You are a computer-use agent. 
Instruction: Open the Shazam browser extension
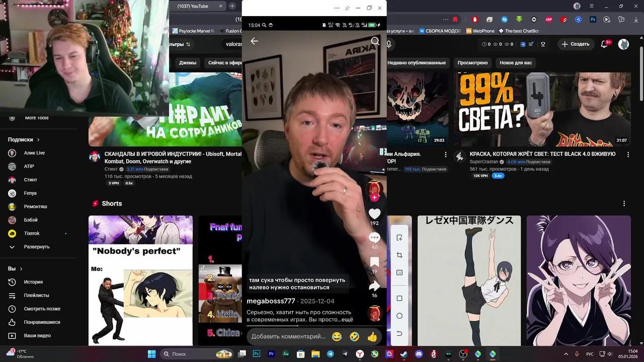(x=504, y=20)
